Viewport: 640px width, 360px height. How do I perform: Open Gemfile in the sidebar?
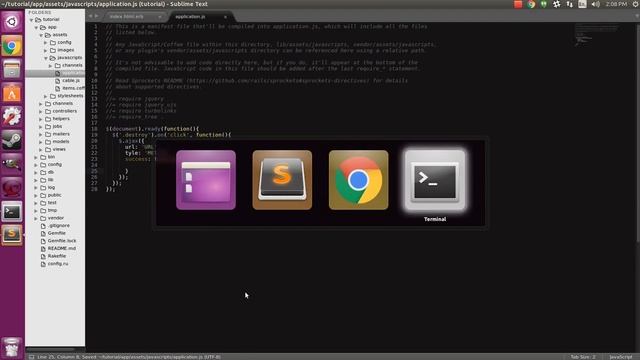click(57, 233)
